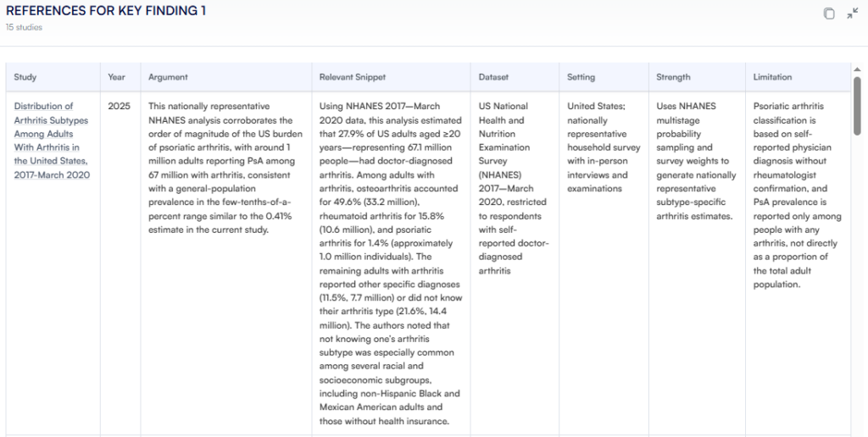Copy the references table with the copy icon
868x437 pixels.
pos(829,14)
